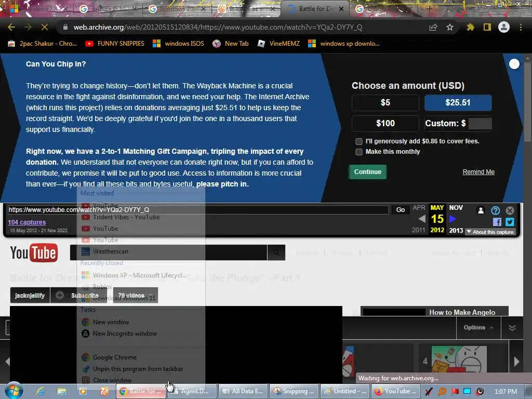Click the green Continue button
Viewport: 532px width, 399px height.
[368, 171]
